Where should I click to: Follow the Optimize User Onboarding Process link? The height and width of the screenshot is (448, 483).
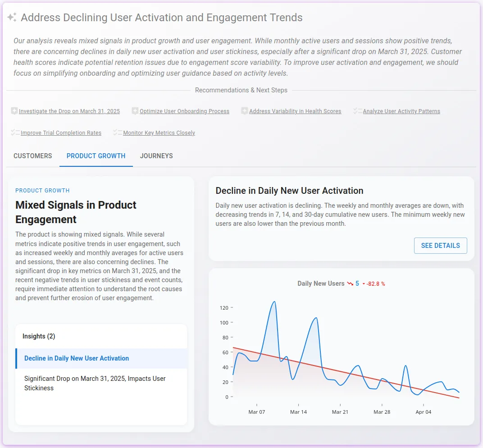tap(184, 111)
